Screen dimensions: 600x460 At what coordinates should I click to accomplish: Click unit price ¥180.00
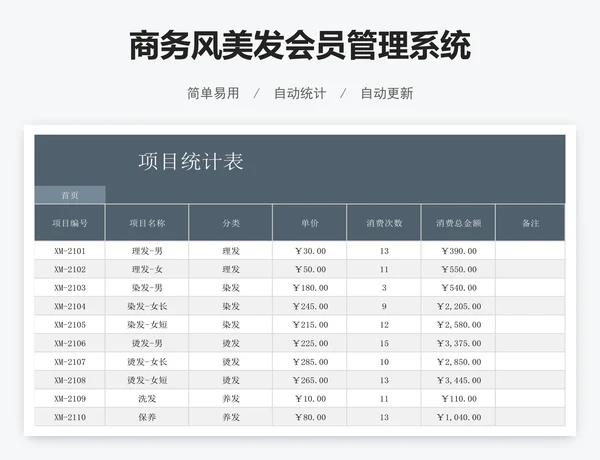tap(310, 288)
